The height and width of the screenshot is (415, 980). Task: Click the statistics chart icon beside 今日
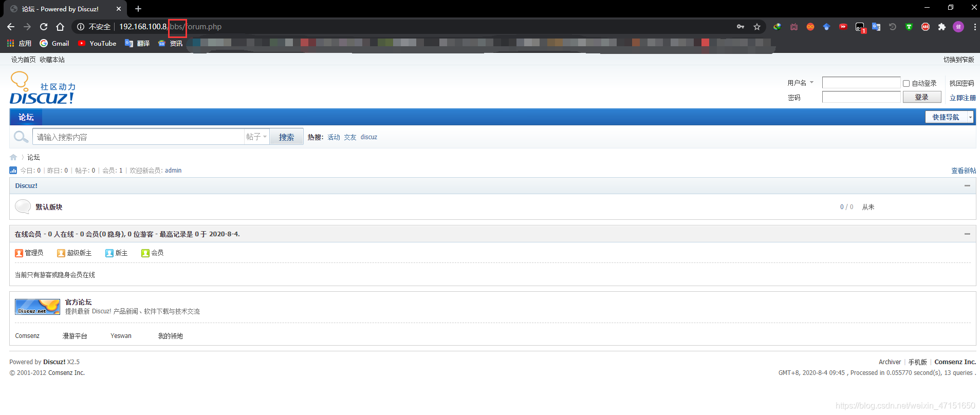[13, 171]
